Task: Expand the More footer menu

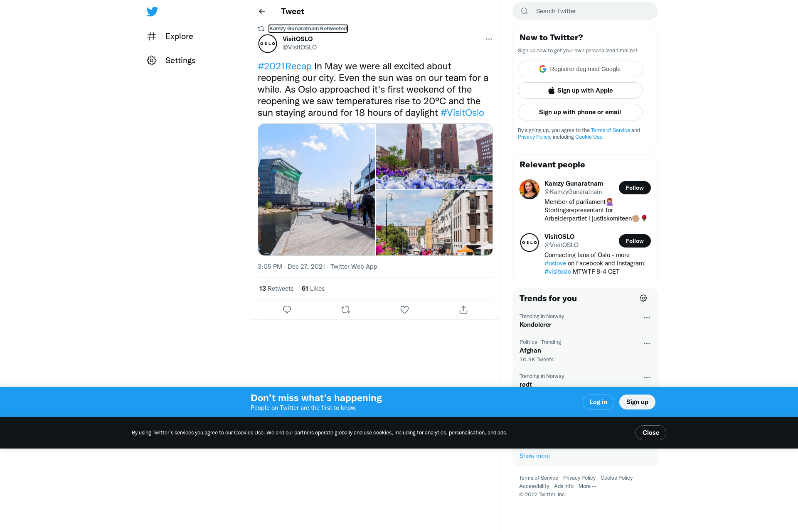Action: point(587,486)
